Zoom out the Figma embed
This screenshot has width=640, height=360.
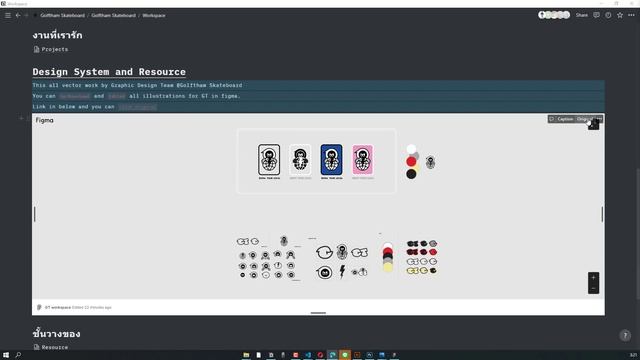(x=593, y=288)
